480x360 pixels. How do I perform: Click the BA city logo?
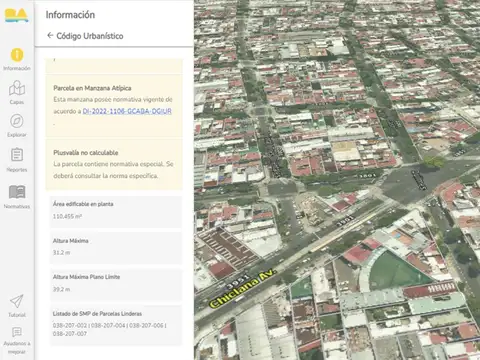tap(16, 15)
